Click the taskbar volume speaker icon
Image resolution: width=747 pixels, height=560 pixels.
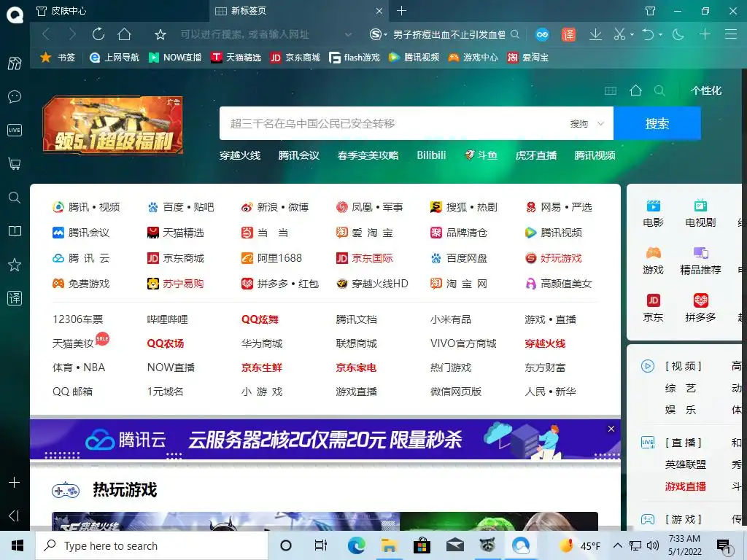pos(653,545)
